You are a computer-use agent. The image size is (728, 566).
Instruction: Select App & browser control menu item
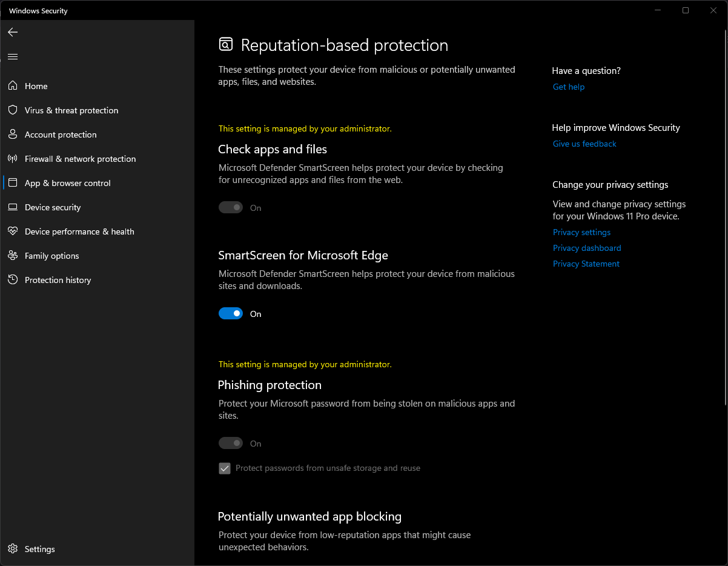[x=67, y=183]
